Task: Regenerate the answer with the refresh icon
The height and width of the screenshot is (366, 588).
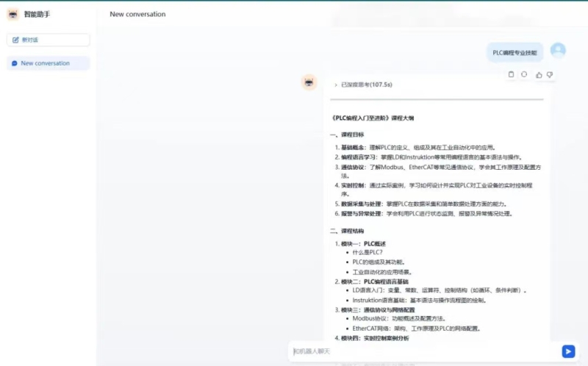Action: coord(524,74)
